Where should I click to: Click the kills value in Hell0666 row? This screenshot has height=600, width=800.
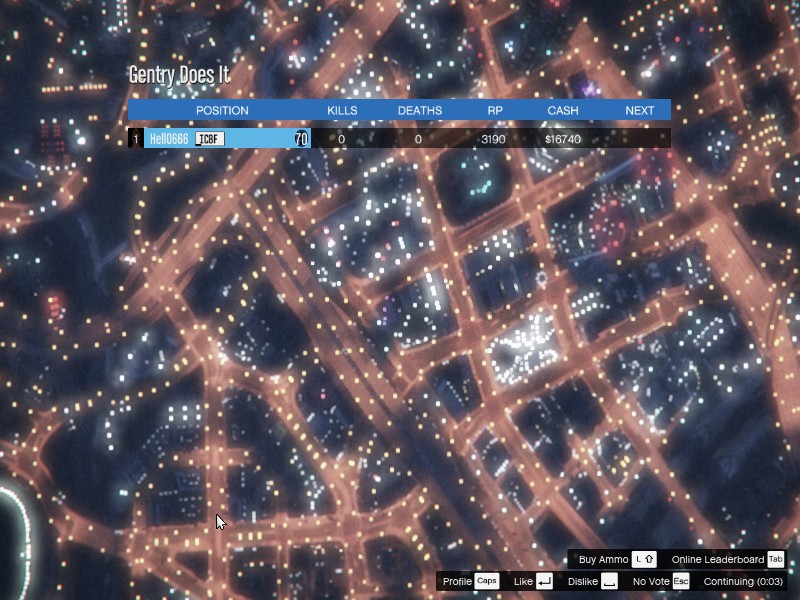pos(341,139)
